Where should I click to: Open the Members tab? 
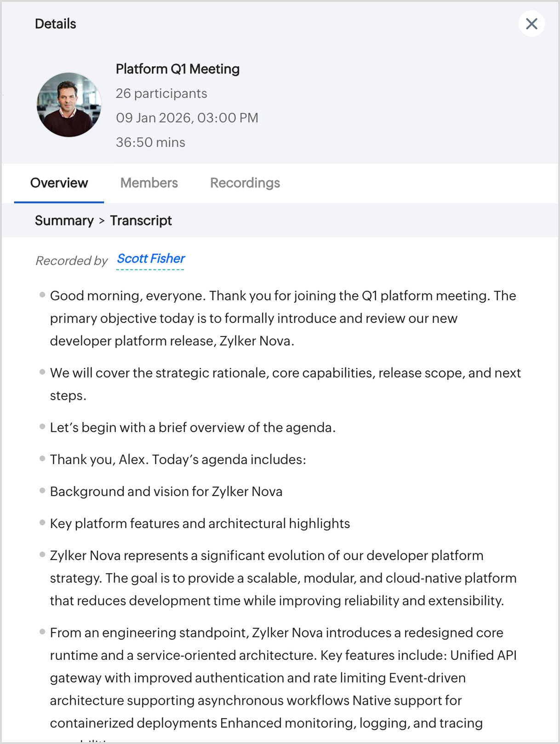(x=149, y=183)
